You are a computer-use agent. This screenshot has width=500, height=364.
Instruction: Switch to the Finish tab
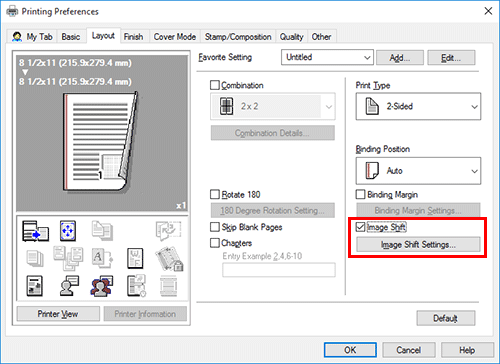pyautogui.click(x=133, y=37)
